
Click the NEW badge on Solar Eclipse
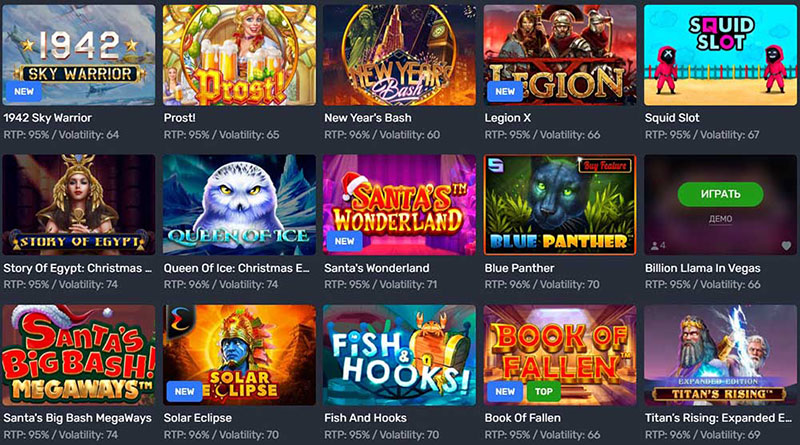coord(184,391)
